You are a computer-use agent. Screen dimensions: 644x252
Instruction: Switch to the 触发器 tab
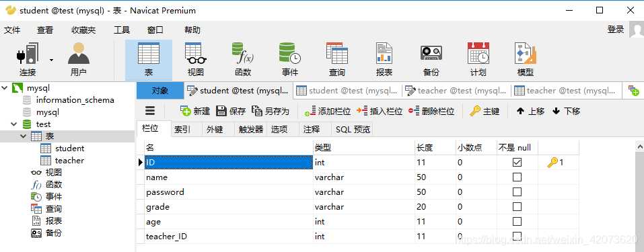[250, 129]
